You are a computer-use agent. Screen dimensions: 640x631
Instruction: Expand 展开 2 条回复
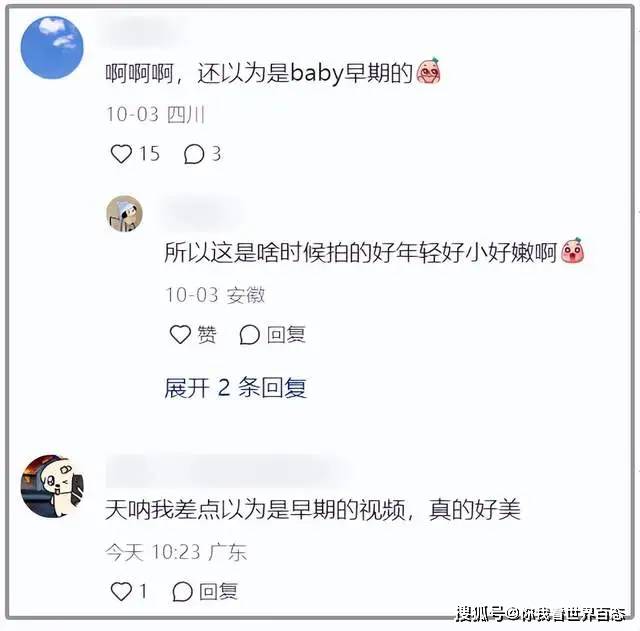pyautogui.click(x=236, y=387)
